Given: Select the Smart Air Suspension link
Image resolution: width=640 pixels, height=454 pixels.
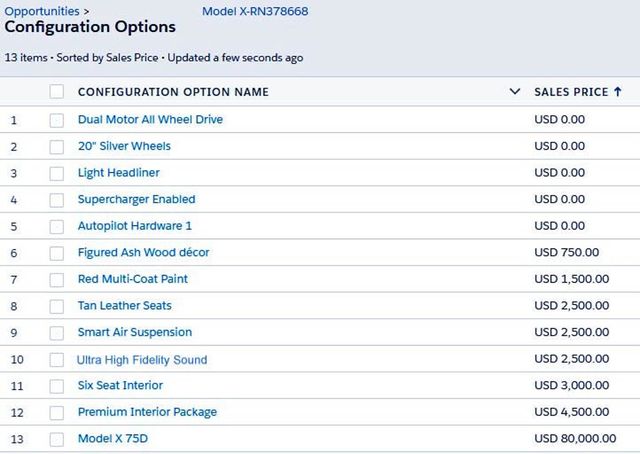Looking at the screenshot, I should [135, 332].
